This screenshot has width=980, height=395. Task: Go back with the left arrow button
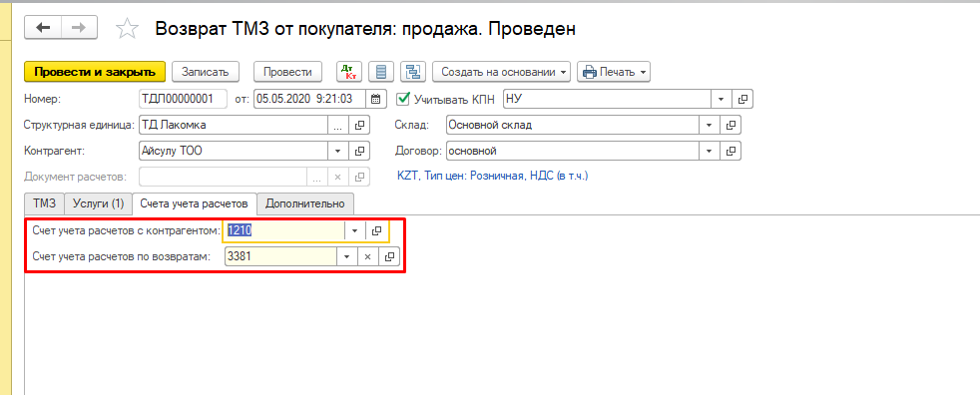(x=43, y=28)
